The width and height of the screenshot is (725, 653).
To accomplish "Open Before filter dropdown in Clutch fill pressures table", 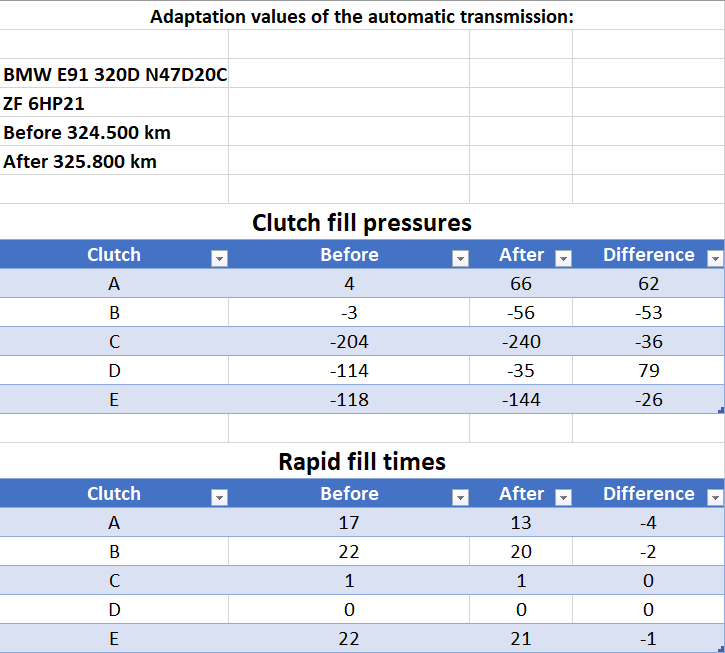I will 460,259.
